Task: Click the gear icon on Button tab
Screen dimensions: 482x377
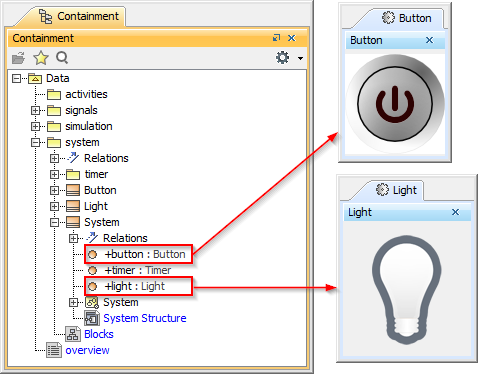Action: point(388,18)
